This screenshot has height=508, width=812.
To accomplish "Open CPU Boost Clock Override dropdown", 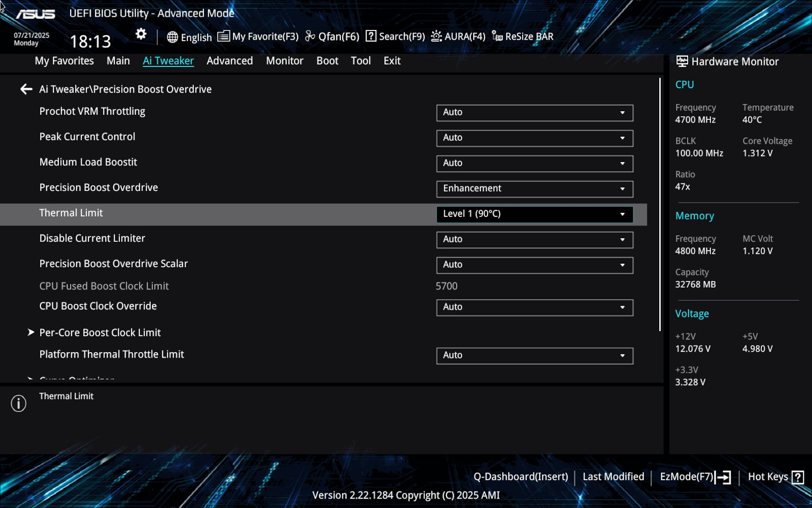I will (535, 307).
